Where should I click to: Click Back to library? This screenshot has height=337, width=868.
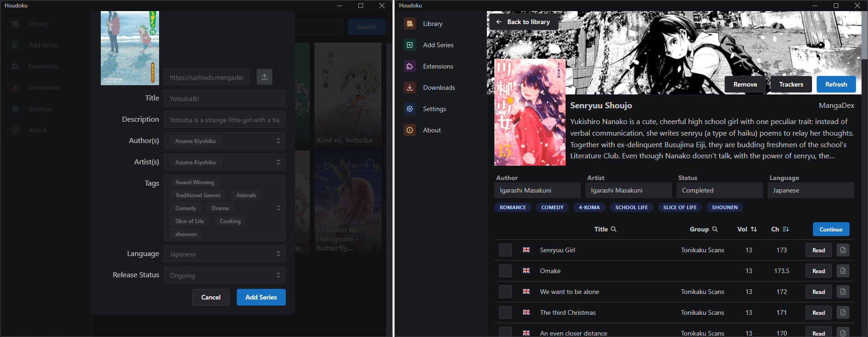523,22
